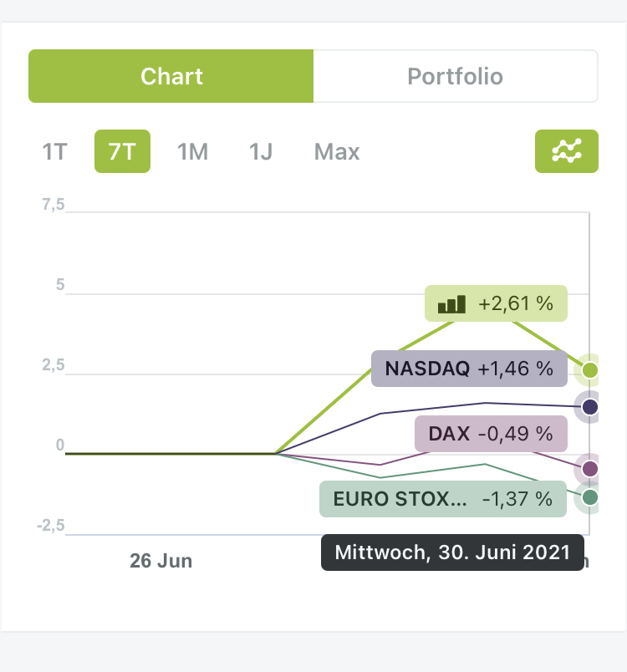The width and height of the screenshot is (627, 672).
Task: Switch to the Portfolio tab
Action: 455,77
